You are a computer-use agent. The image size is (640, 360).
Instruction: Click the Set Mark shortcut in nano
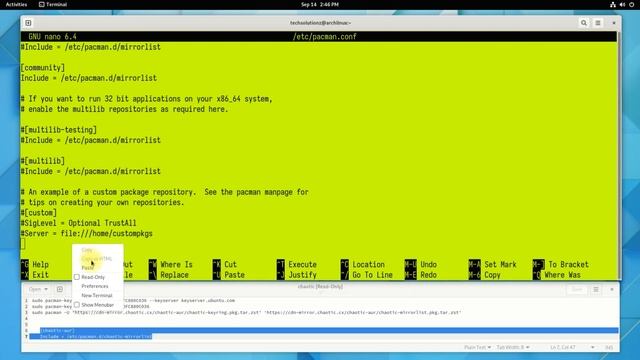493,264
